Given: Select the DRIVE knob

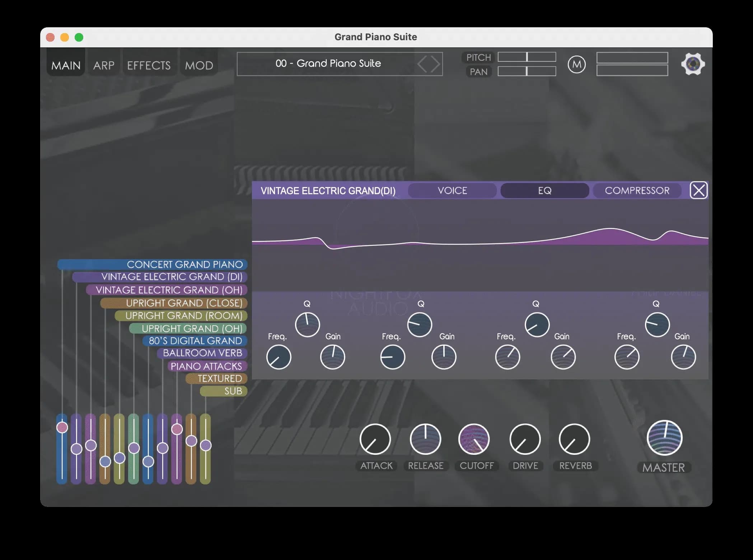Looking at the screenshot, I should point(525,439).
